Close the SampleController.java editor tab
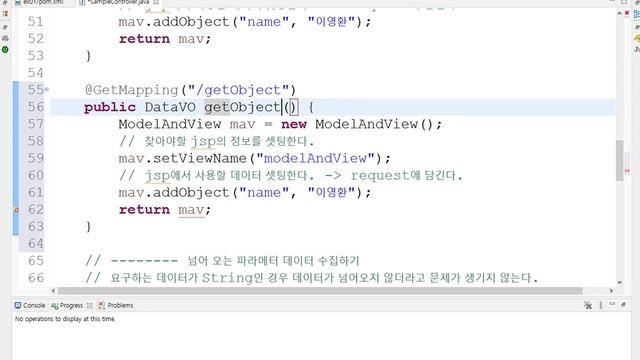 pyautogui.click(x=156, y=2)
